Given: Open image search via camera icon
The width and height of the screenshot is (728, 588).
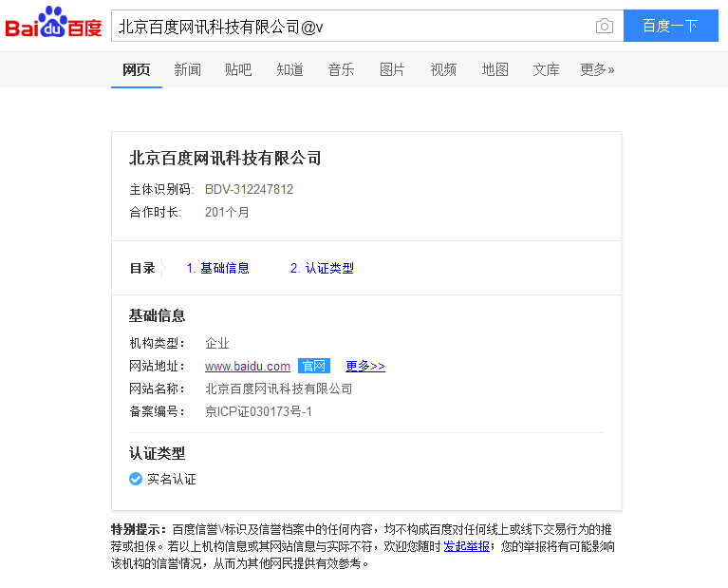Looking at the screenshot, I should click(x=604, y=26).
